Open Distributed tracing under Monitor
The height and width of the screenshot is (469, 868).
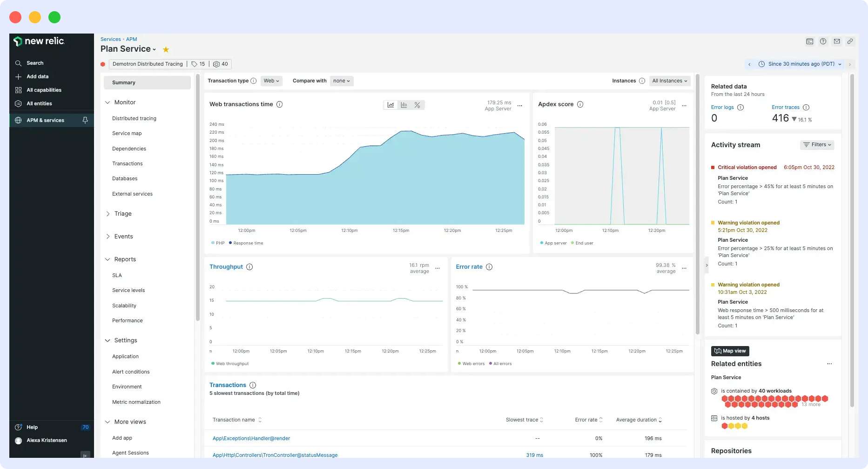[134, 118]
